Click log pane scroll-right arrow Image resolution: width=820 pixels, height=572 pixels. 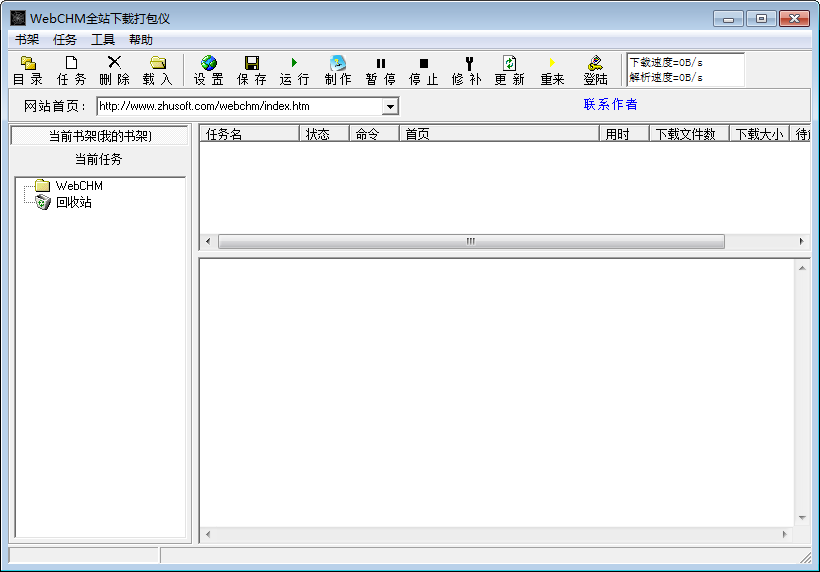tap(784, 534)
